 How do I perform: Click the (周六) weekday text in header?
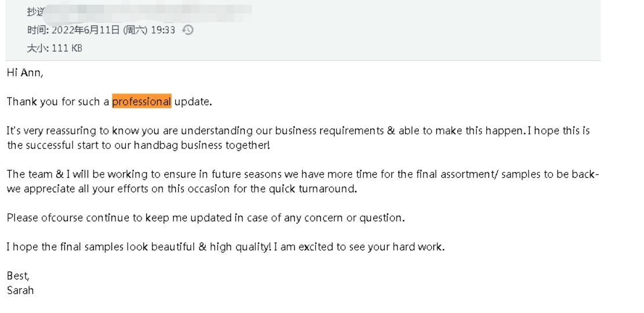point(135,30)
